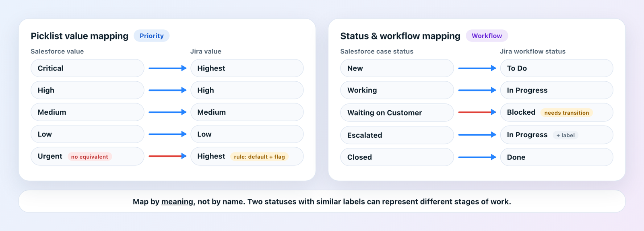
Task: Click the '+ label' tag
Action: click(566, 135)
